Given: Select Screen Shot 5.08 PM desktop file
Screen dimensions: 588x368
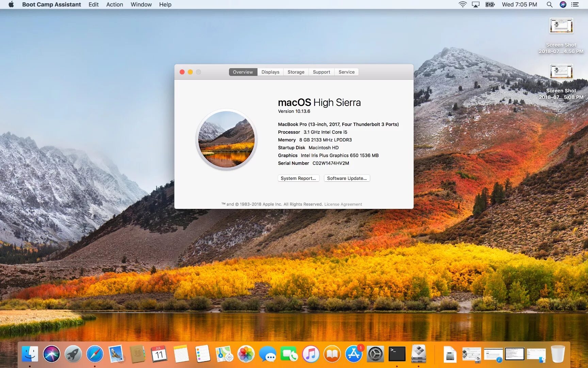Looking at the screenshot, I should (x=561, y=82).
